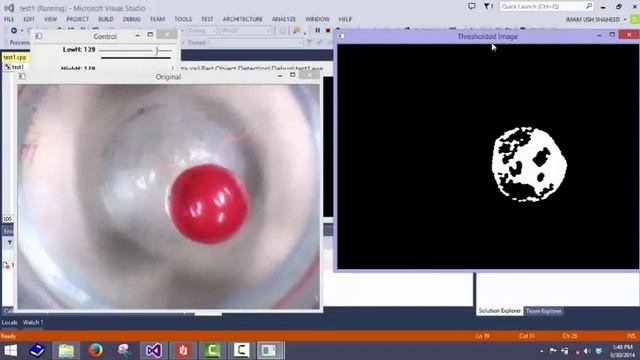Expand the account name dropdown arrow
Screen dimensions: 640x360
coord(625,20)
